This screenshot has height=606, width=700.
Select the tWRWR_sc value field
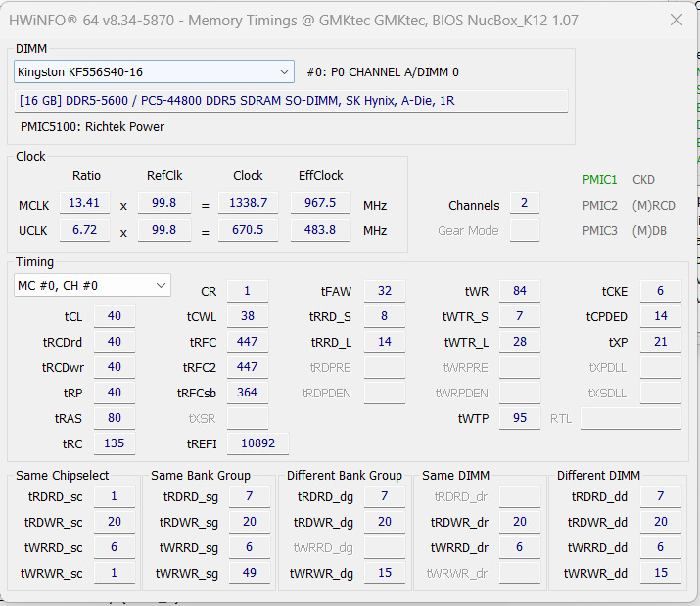pos(115,574)
